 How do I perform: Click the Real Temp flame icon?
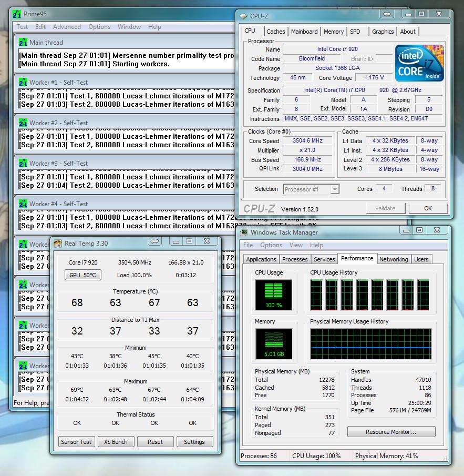pyautogui.click(x=58, y=243)
